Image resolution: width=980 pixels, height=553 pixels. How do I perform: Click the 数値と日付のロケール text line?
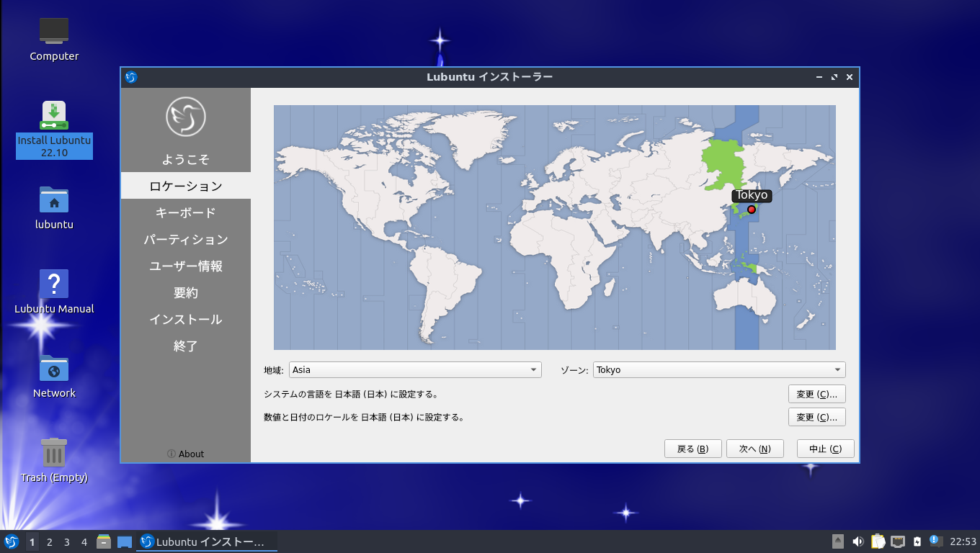(364, 417)
